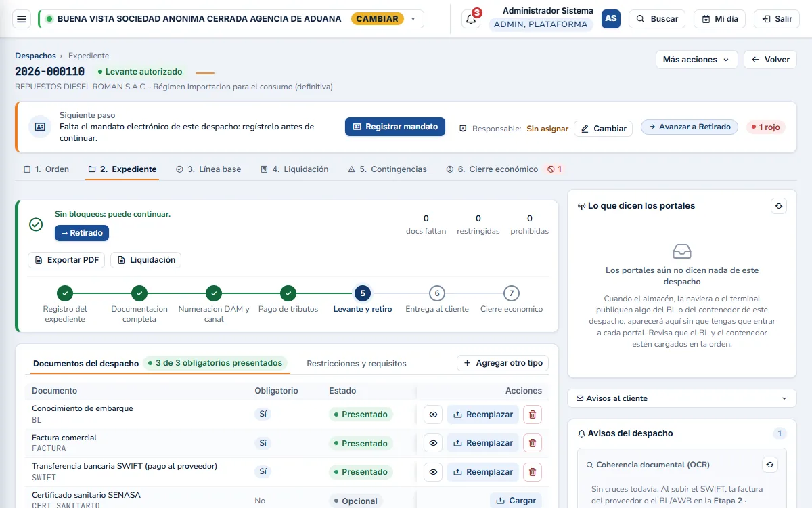Replace the SWIFT transfer file
Image resolution: width=812 pixels, height=508 pixels.
(482, 472)
